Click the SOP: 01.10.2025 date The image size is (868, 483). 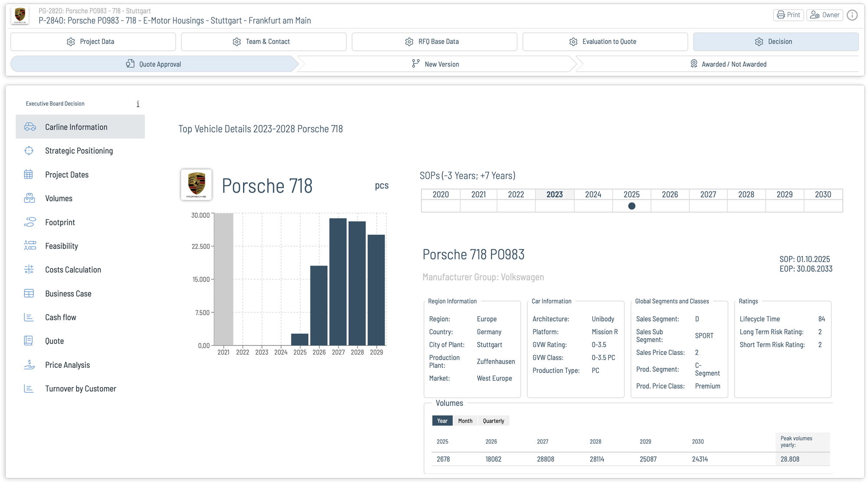click(x=805, y=259)
